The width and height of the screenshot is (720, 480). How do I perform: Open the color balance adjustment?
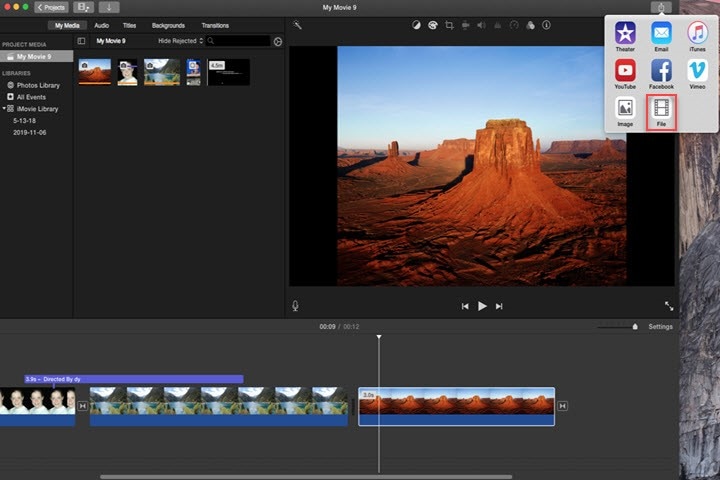(x=416, y=25)
